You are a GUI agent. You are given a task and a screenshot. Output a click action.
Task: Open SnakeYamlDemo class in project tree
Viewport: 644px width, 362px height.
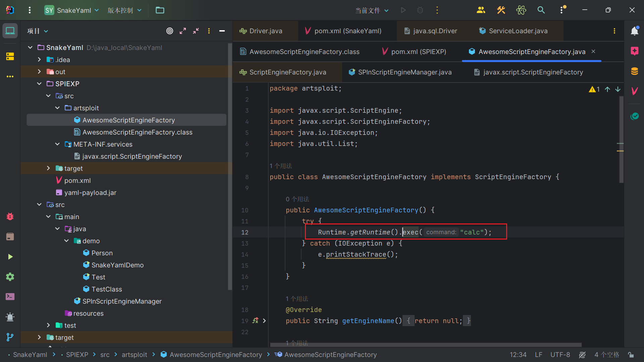pos(117,265)
